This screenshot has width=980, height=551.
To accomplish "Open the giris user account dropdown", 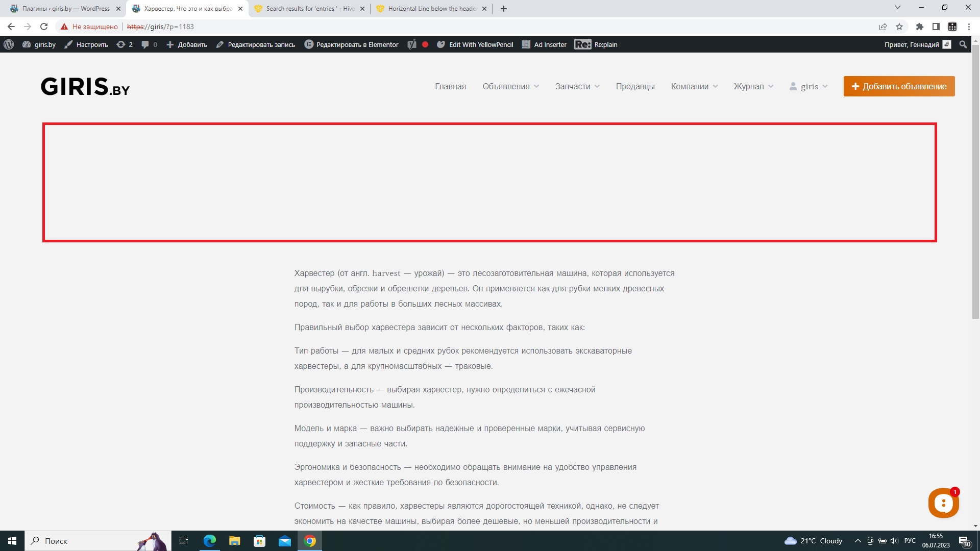I will click(x=808, y=86).
